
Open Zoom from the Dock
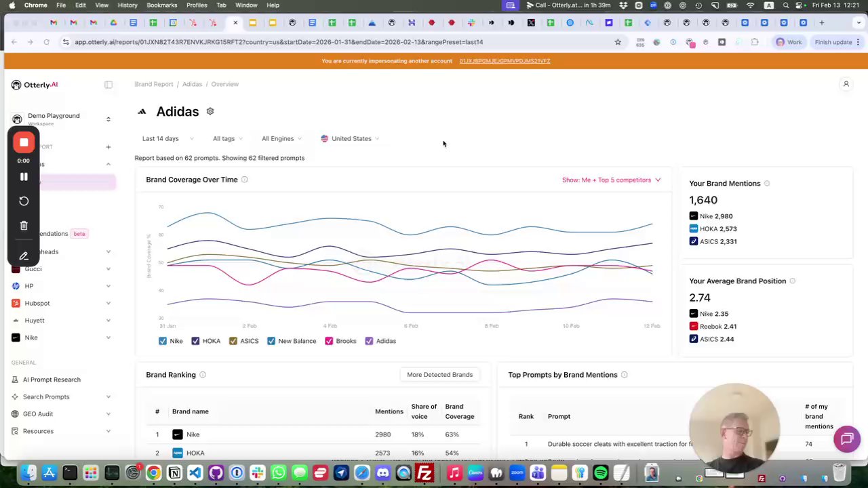(517, 472)
